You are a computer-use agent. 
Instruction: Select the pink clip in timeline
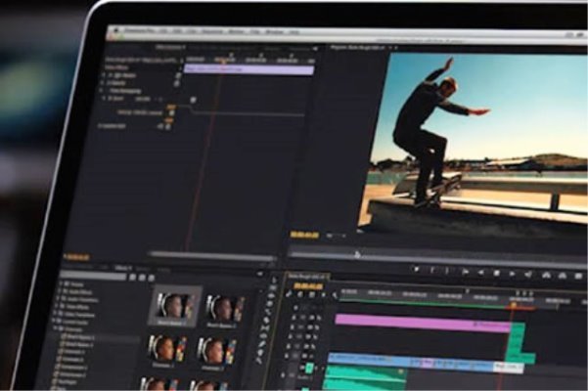pos(423,324)
